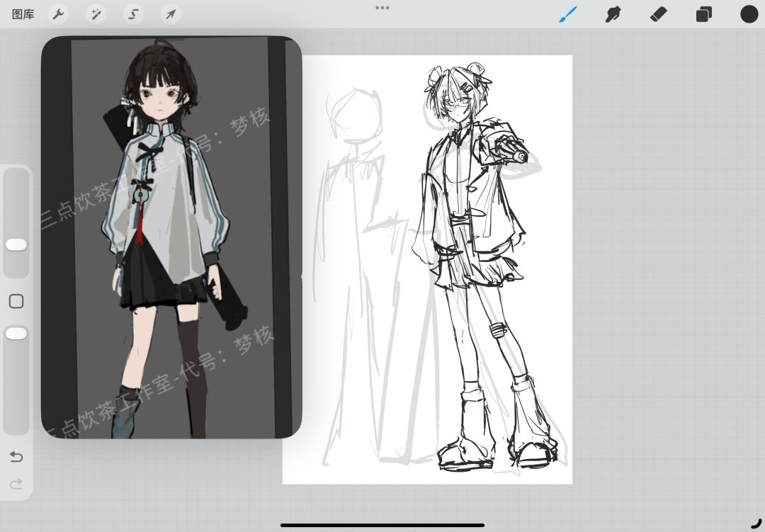Screen dimensions: 765x532
Task: Select the Brush tool
Action: click(x=568, y=14)
